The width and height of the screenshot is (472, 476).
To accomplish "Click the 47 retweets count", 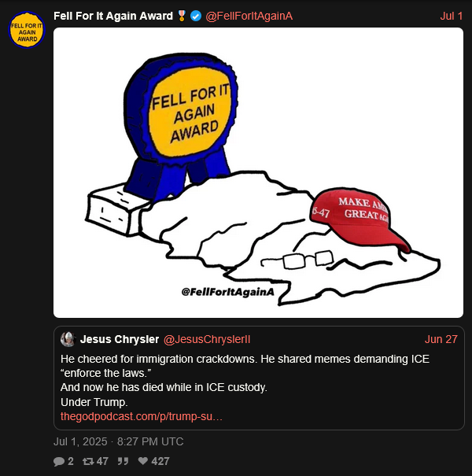I will [102, 461].
